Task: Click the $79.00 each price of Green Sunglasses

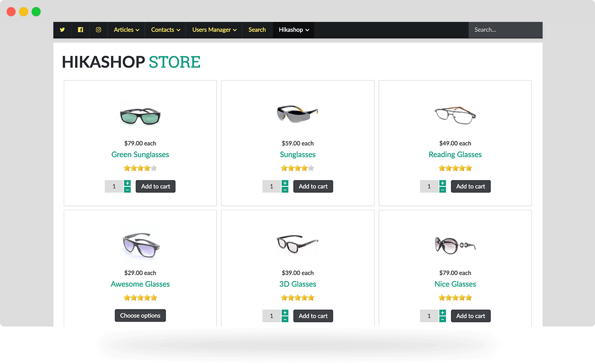Action: coord(140,144)
